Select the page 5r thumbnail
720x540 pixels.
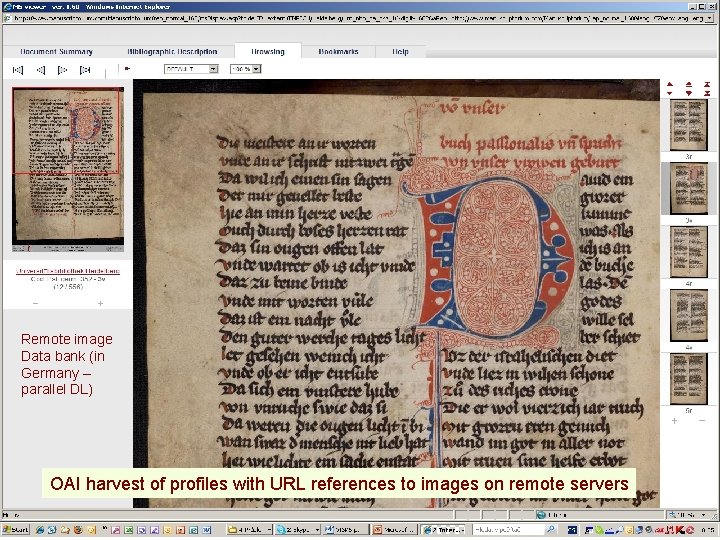coord(688,379)
